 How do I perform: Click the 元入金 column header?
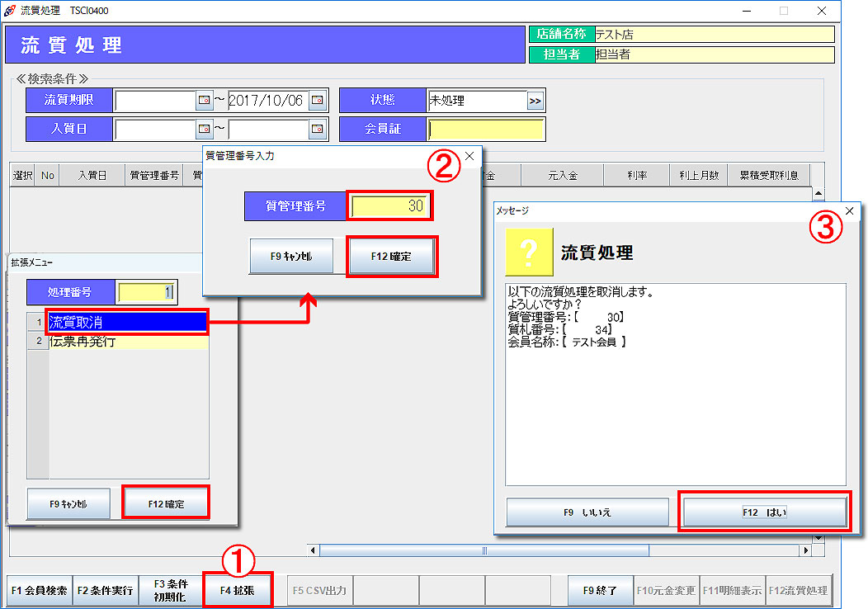[563, 176]
